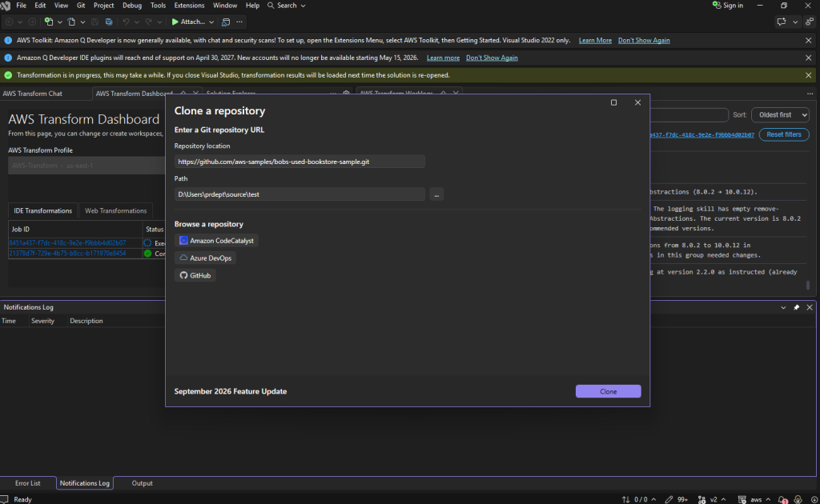
Task: Select the IDE Transformations tab
Action: tap(43, 211)
